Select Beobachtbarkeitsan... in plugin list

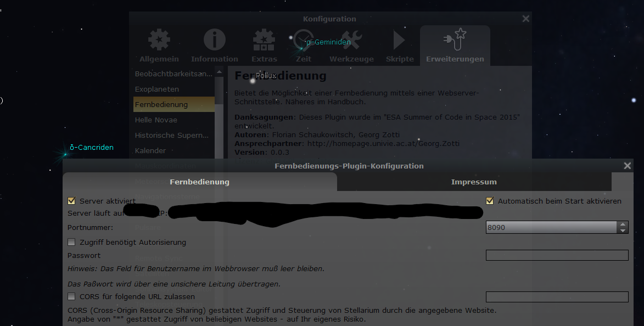[x=173, y=74]
